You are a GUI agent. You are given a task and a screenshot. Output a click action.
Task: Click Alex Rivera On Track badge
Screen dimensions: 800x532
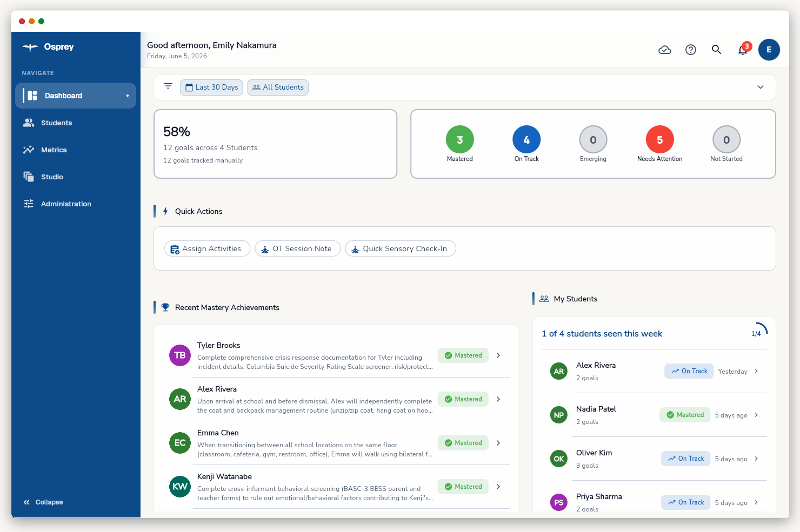689,371
